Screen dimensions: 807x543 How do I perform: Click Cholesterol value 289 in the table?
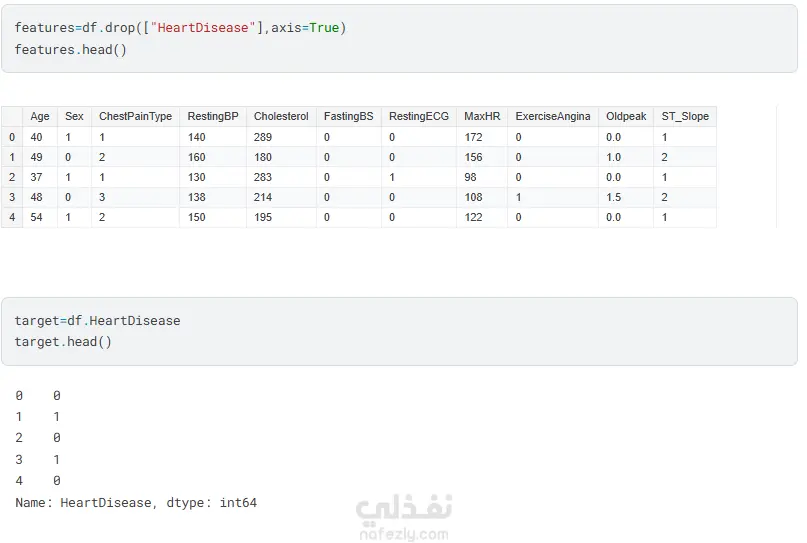(263, 137)
